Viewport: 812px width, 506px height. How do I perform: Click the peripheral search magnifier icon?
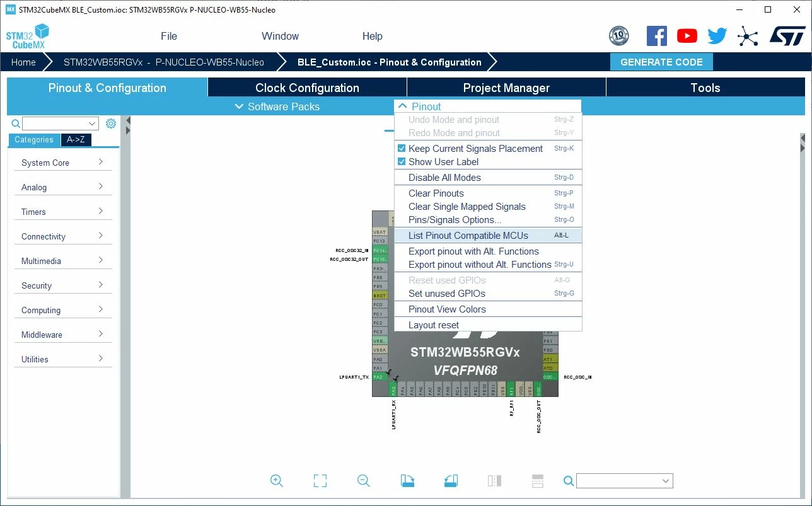[x=16, y=124]
